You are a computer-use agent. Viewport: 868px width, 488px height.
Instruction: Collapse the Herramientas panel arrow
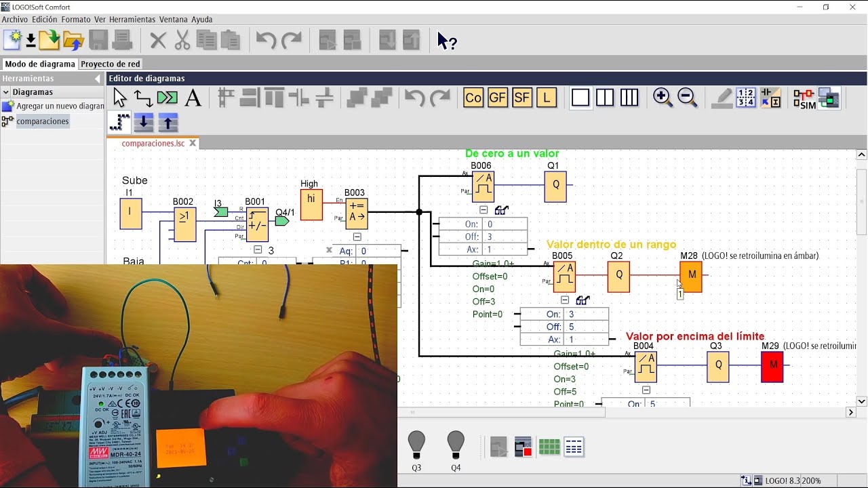coord(98,79)
